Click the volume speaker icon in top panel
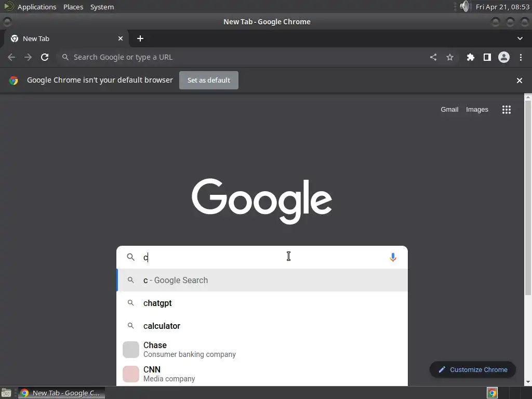Screen dimensions: 532x399 (465, 6)
